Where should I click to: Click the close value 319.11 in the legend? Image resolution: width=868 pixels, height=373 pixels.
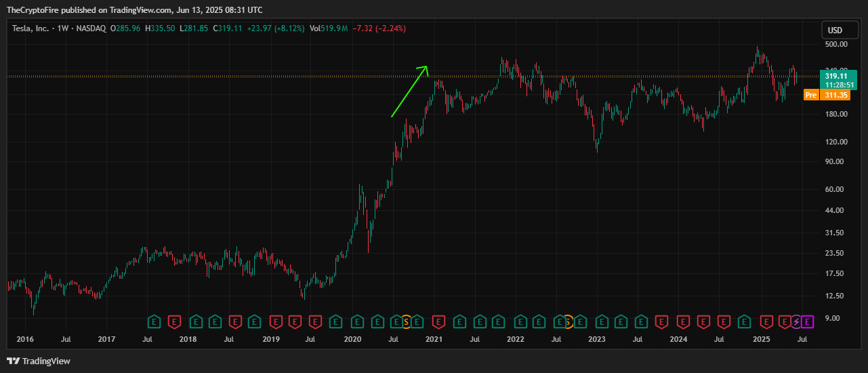pos(230,28)
